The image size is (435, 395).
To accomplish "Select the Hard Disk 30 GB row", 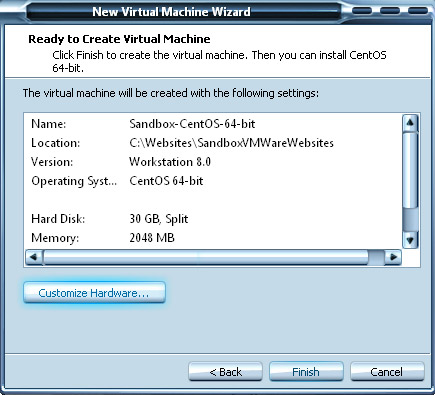I will pos(213,219).
